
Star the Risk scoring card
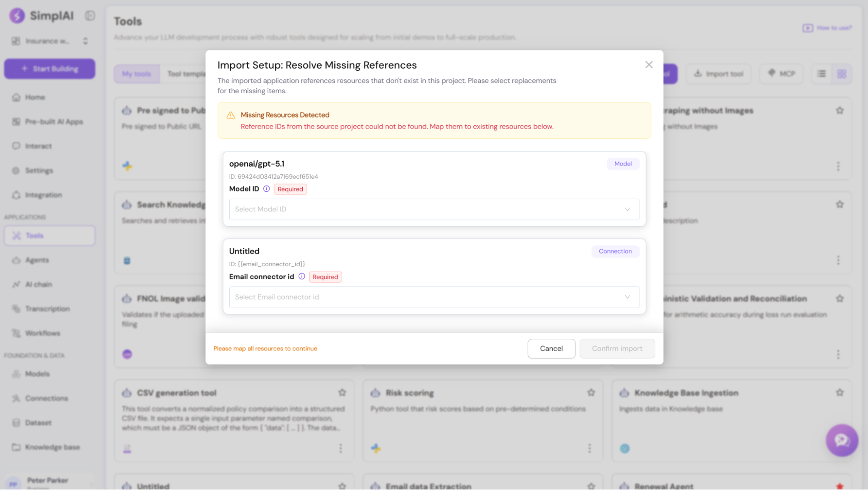tap(591, 392)
